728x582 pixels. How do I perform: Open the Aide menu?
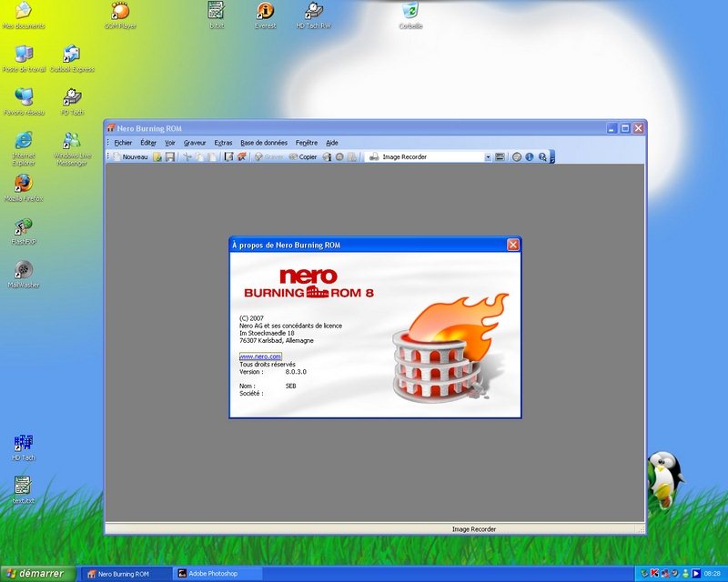332,143
